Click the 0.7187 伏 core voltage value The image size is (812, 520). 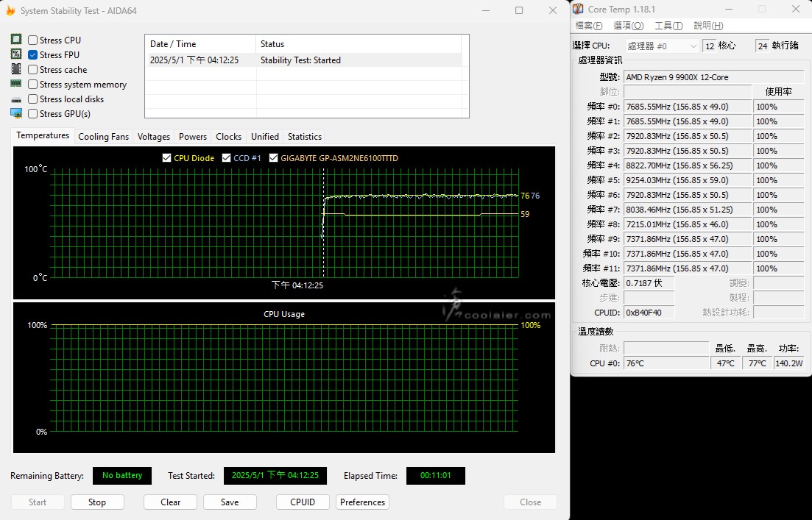(649, 283)
